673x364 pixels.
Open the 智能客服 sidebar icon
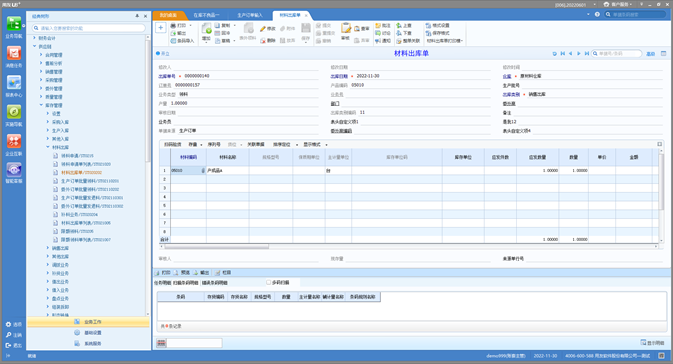click(14, 169)
